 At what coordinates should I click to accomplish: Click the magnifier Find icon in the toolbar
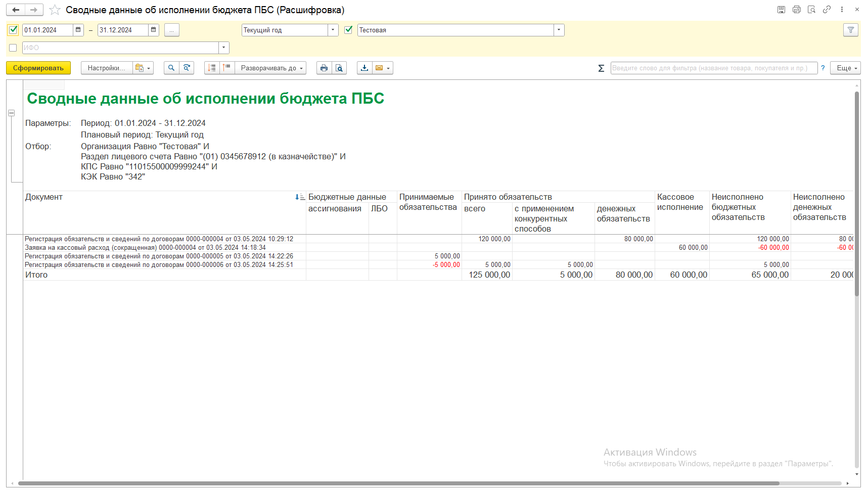pyautogui.click(x=171, y=68)
